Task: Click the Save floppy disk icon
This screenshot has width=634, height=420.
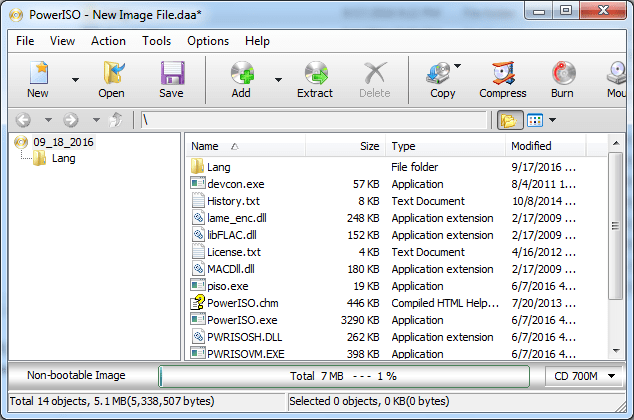Action: (172, 73)
